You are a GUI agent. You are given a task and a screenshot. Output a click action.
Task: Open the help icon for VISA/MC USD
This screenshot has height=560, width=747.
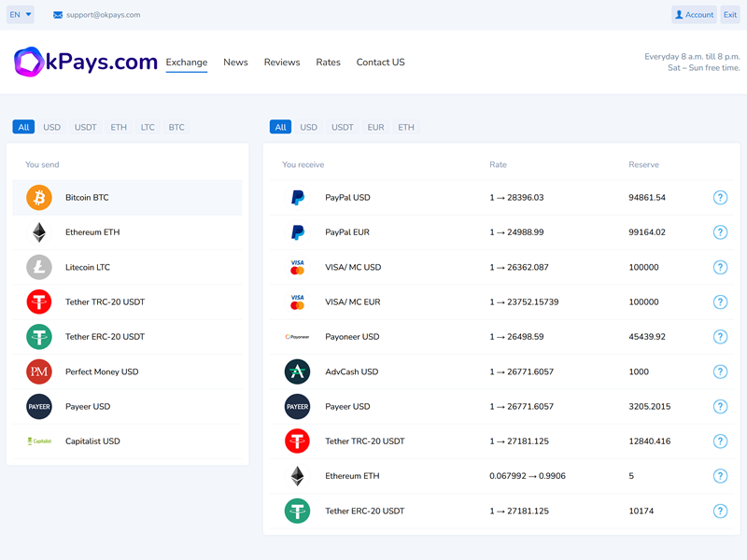point(720,267)
